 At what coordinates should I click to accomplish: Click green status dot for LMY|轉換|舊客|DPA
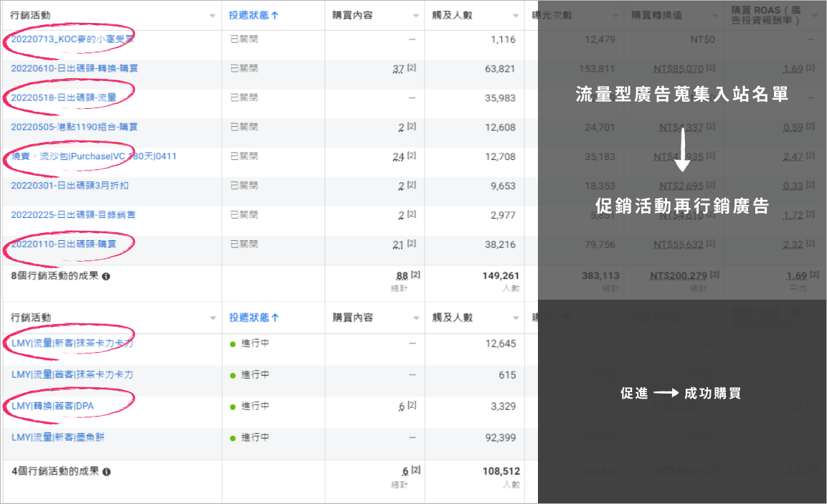[232, 406]
